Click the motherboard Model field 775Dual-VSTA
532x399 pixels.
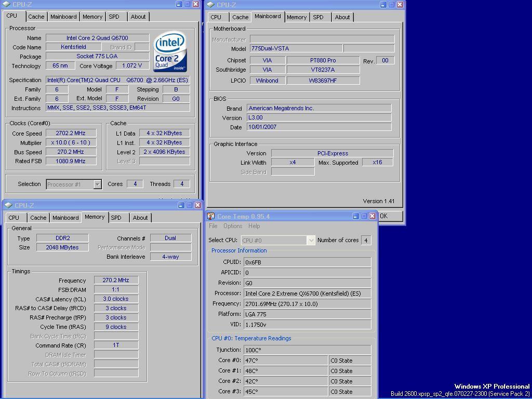296,48
